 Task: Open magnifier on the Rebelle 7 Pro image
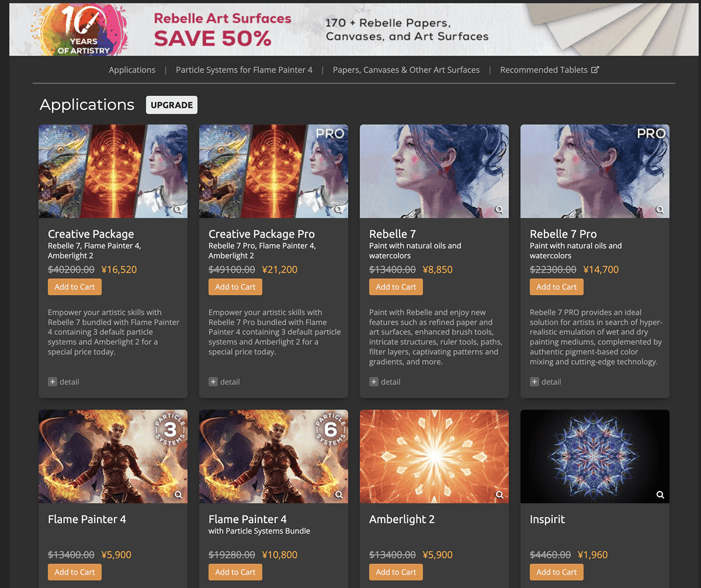pos(660,209)
